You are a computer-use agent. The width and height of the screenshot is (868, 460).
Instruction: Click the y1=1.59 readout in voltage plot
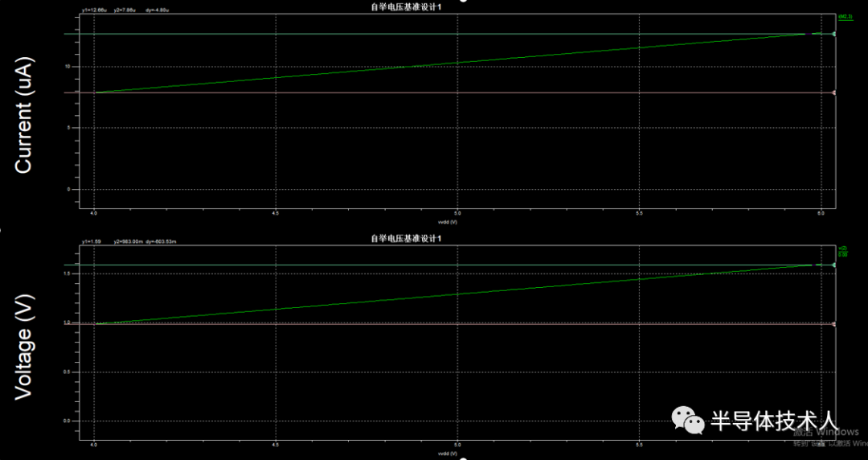click(x=92, y=241)
